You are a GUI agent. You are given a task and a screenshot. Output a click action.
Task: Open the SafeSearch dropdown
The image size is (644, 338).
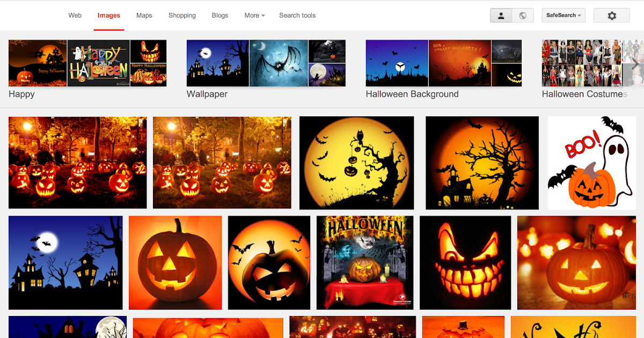(563, 15)
